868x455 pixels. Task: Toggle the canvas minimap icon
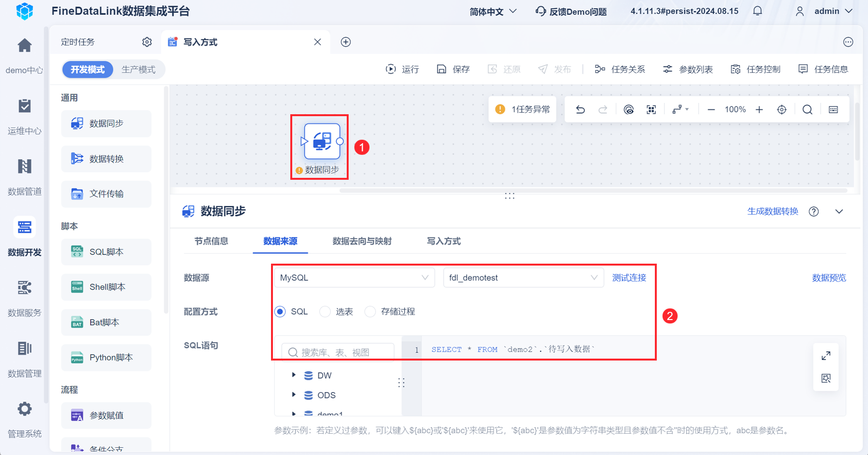pos(833,110)
